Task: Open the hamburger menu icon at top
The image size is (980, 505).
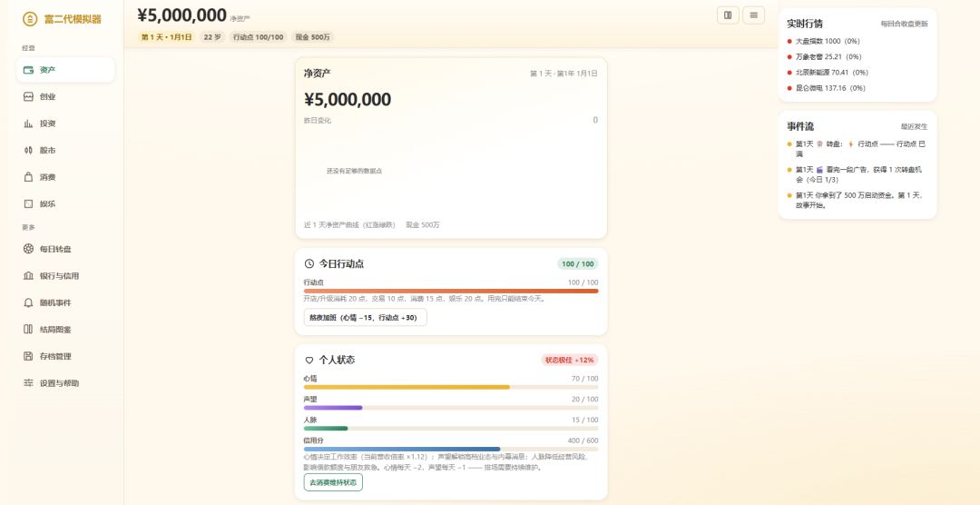Action: coord(754,15)
